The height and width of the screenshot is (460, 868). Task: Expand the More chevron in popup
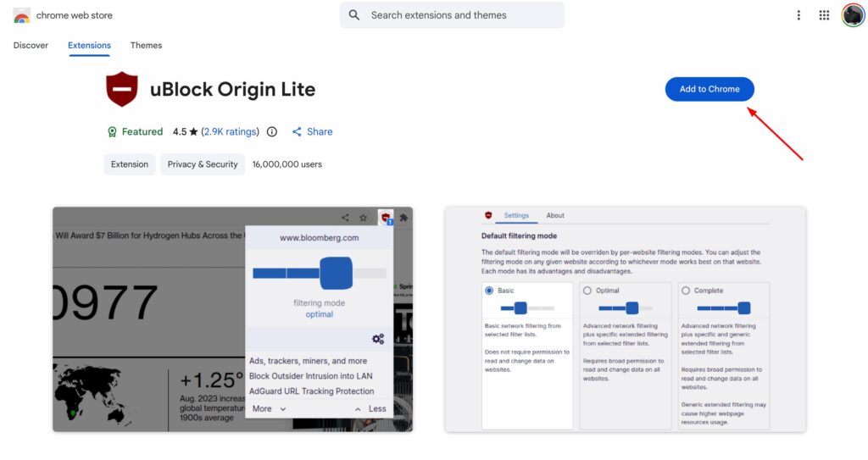click(283, 409)
